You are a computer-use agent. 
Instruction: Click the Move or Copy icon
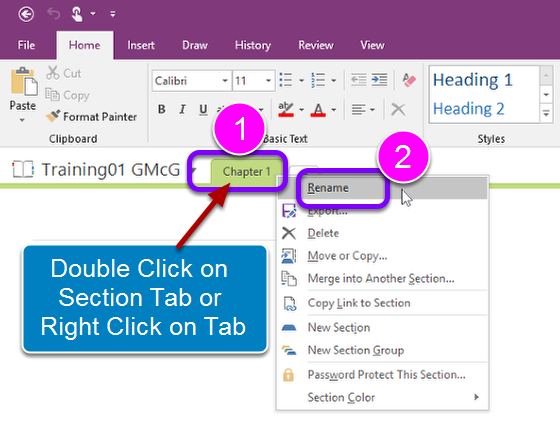point(289,256)
